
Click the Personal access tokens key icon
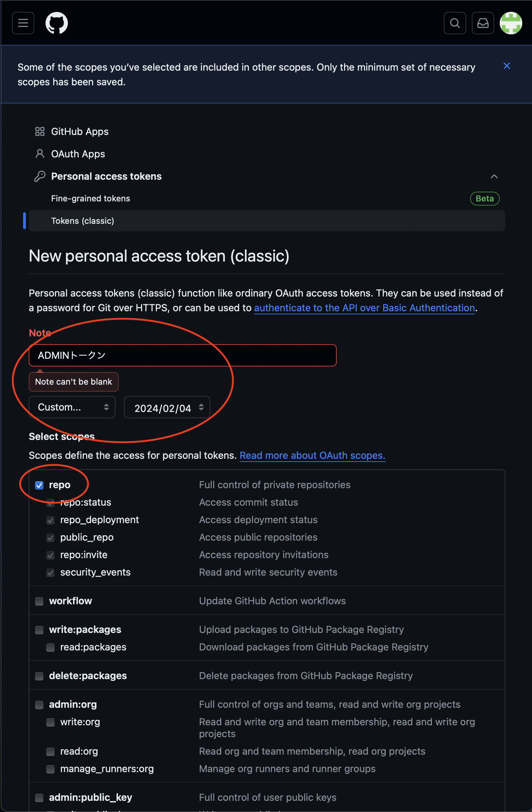click(40, 176)
